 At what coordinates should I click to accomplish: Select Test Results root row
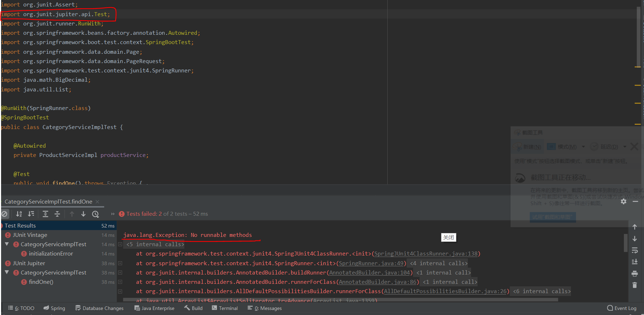click(58, 225)
